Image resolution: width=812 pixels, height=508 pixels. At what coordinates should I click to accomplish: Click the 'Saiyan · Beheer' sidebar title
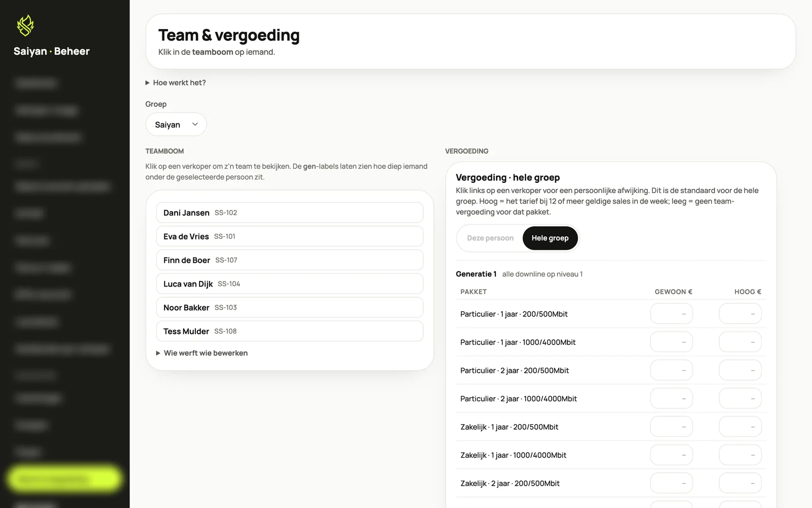[51, 51]
